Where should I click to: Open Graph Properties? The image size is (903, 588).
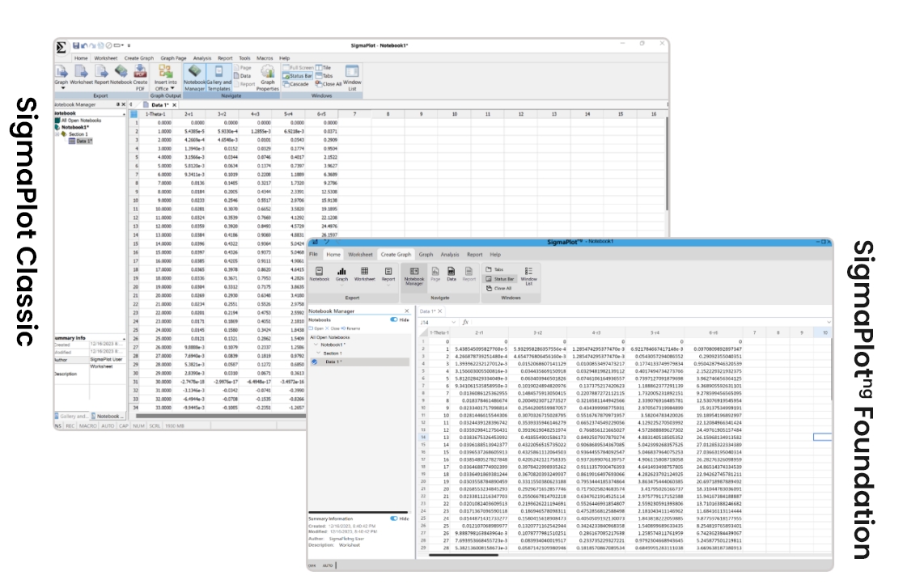click(267, 73)
